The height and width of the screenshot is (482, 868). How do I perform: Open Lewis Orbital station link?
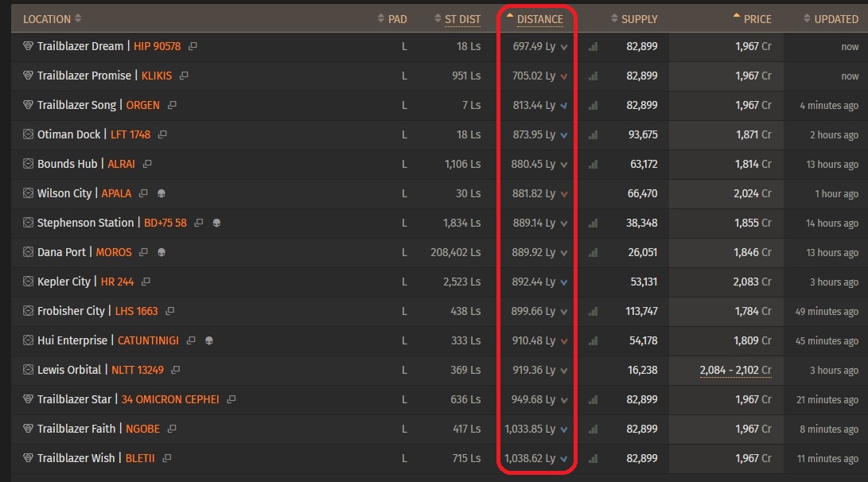point(69,370)
